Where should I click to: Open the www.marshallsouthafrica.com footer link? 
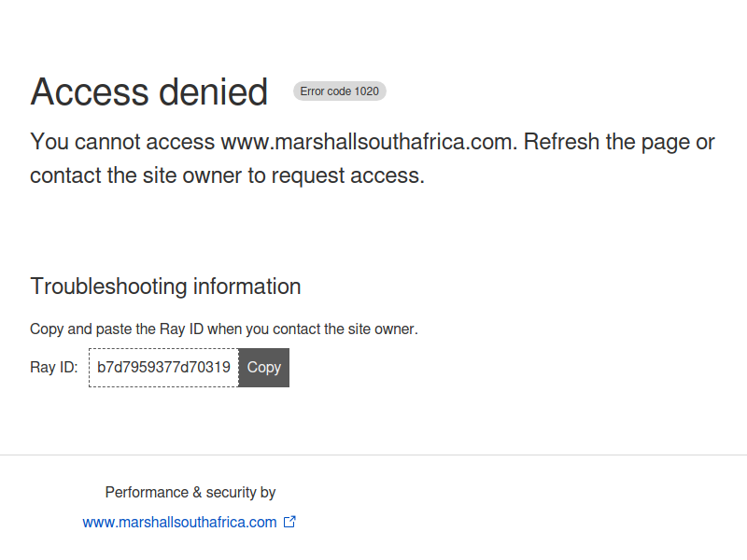(179, 523)
